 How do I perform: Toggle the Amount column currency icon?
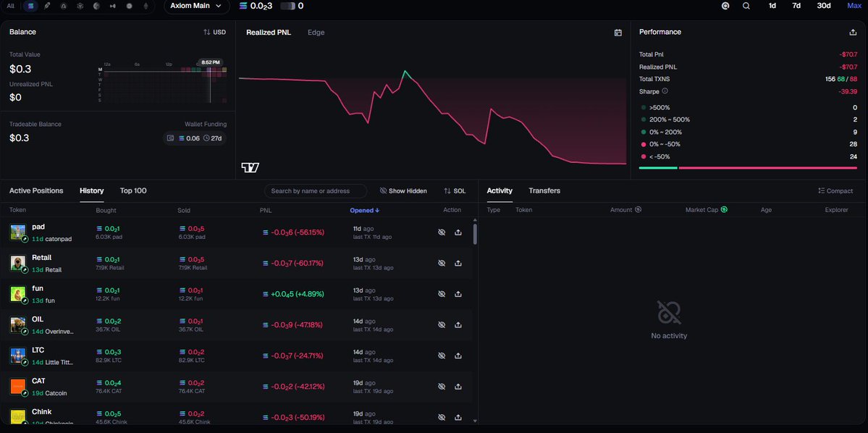pos(639,210)
